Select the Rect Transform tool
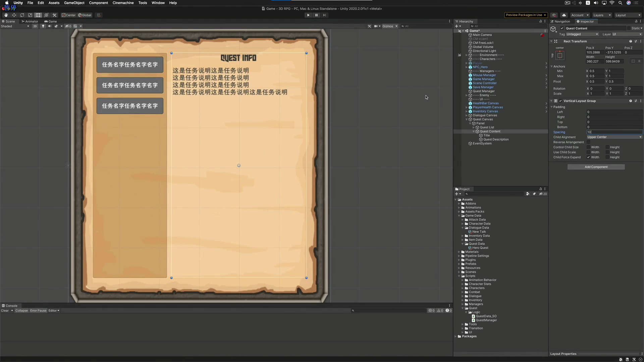 click(38, 15)
